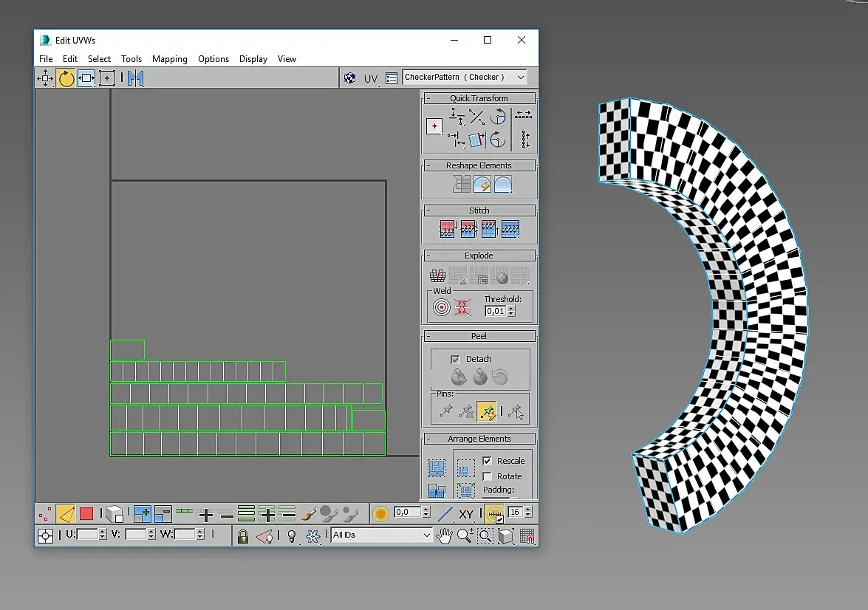This screenshot has width=868, height=610.
Task: Click the Lock Selected Subobject padlock
Action: (x=242, y=536)
